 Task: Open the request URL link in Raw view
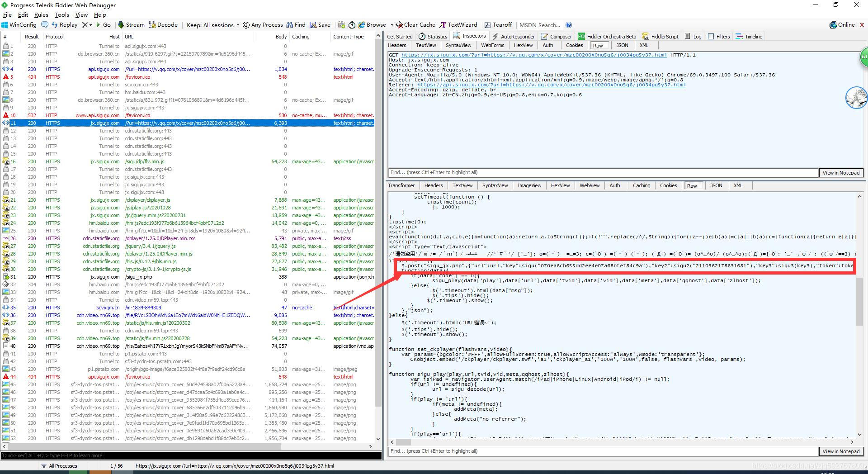click(x=534, y=55)
